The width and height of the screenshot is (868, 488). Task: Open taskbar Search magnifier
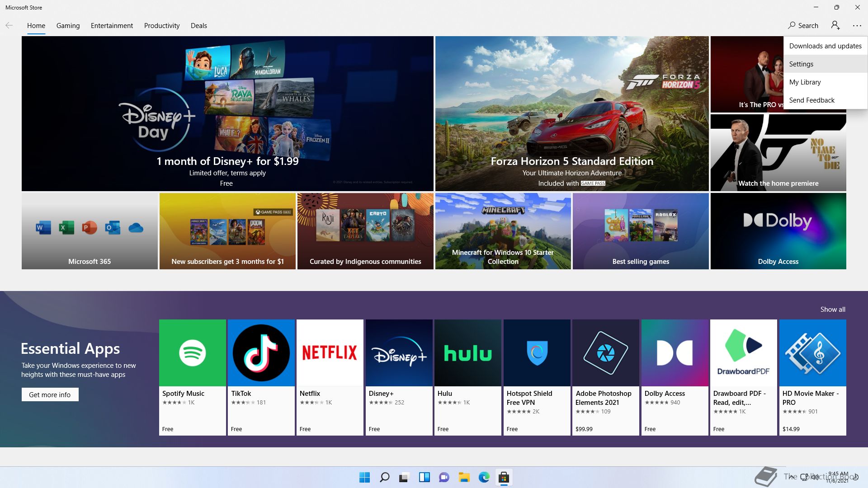(384, 477)
